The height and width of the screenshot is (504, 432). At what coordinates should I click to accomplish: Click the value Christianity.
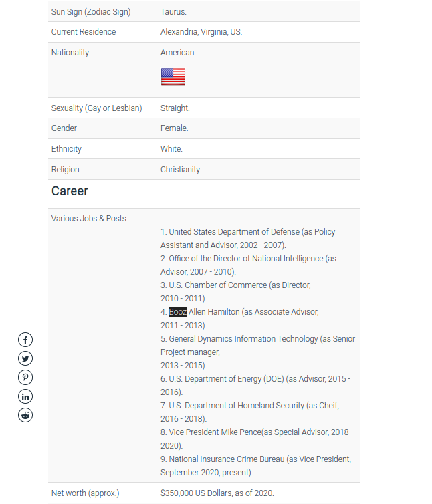(x=181, y=170)
